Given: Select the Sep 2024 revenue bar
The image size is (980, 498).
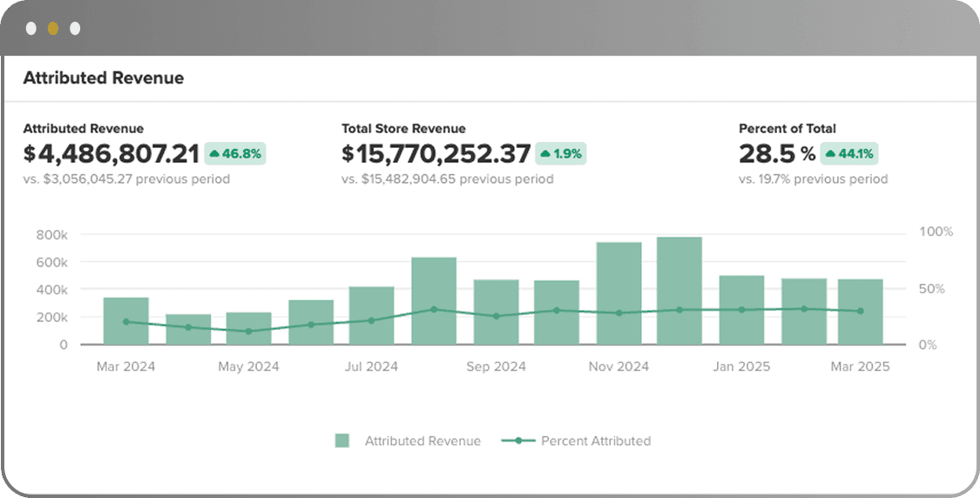Looking at the screenshot, I should [497, 312].
